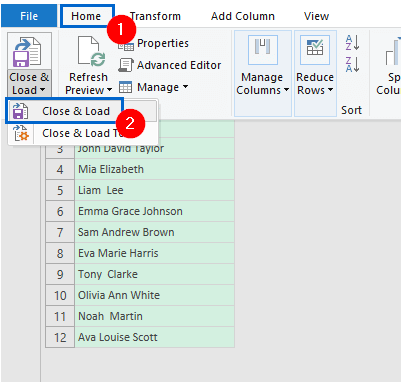
Task: Switch to the Home ribbon tab
Action: tap(86, 16)
